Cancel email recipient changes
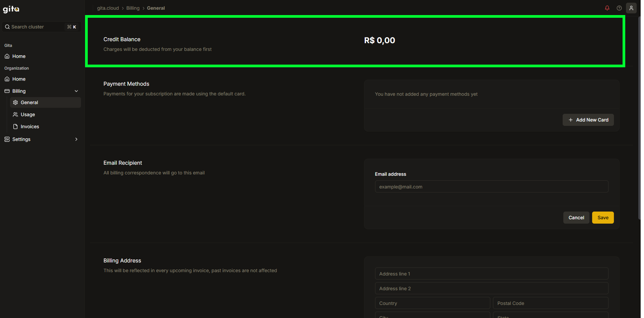The image size is (644, 318). (576, 218)
